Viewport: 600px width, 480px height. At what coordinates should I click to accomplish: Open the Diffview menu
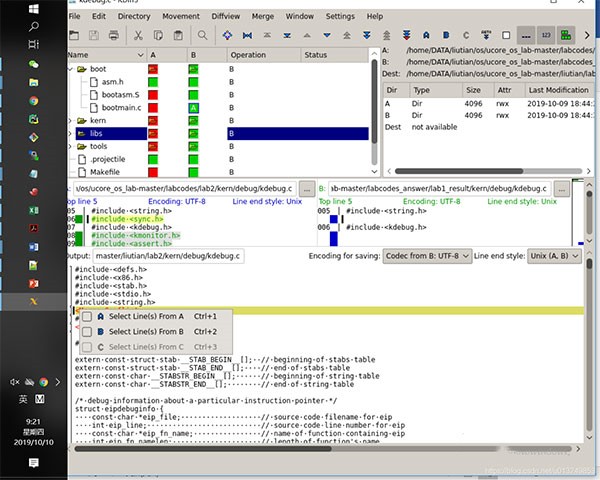point(226,16)
